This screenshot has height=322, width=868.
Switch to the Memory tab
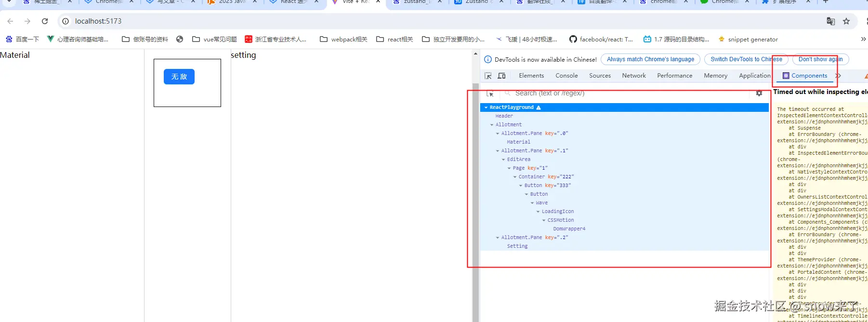pos(715,76)
